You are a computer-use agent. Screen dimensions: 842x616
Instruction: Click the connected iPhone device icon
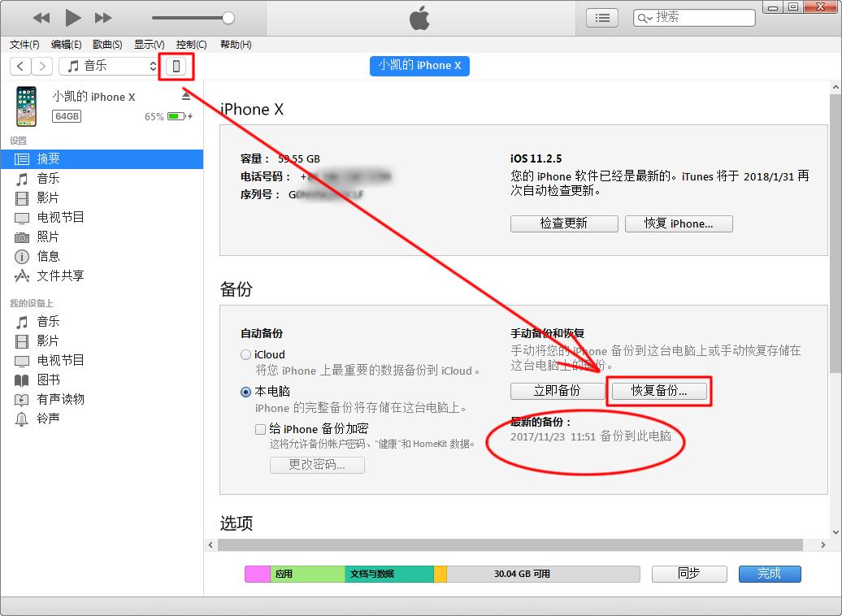click(x=176, y=66)
